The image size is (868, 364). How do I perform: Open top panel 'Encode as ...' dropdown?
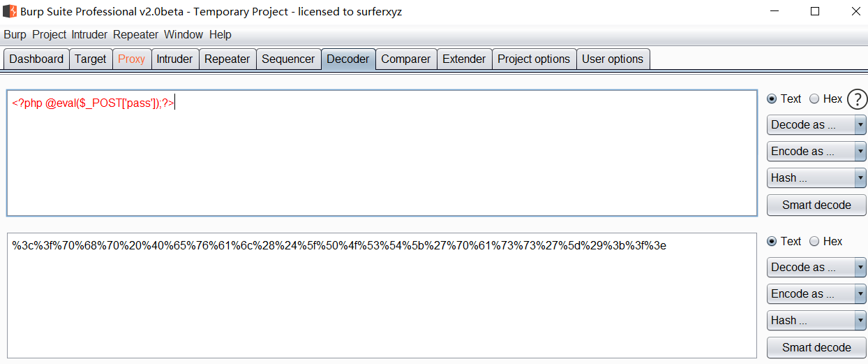(x=816, y=152)
